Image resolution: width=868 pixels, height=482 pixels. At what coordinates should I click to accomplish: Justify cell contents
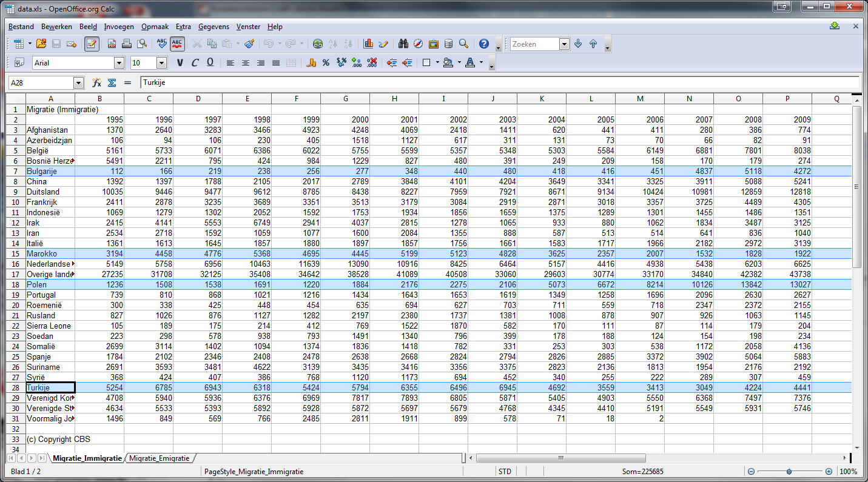[276, 62]
